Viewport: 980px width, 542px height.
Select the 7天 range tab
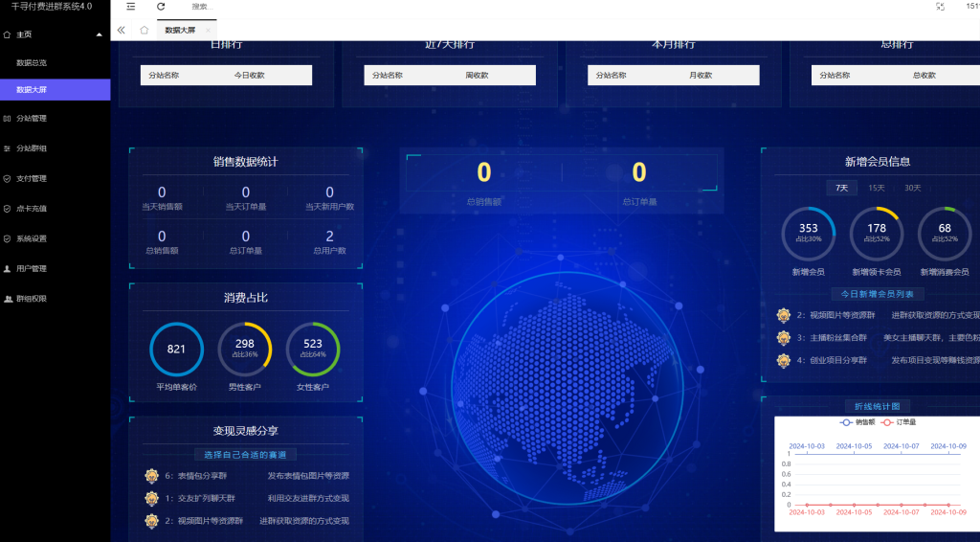(842, 188)
